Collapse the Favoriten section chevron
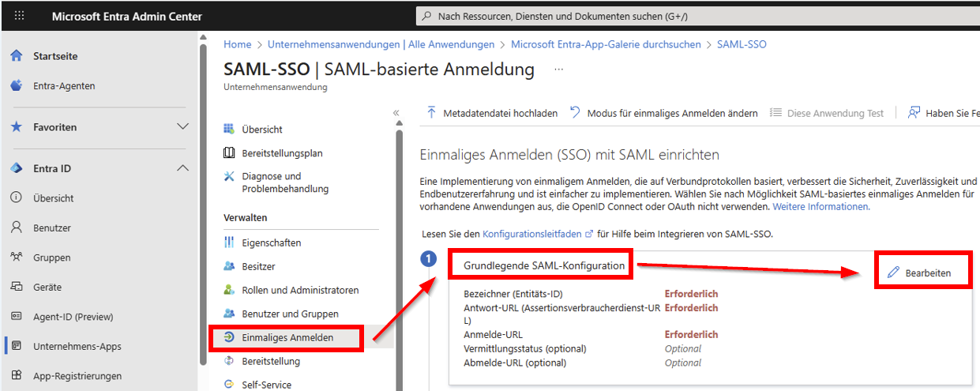Image resolution: width=980 pixels, height=391 pixels. (x=182, y=126)
